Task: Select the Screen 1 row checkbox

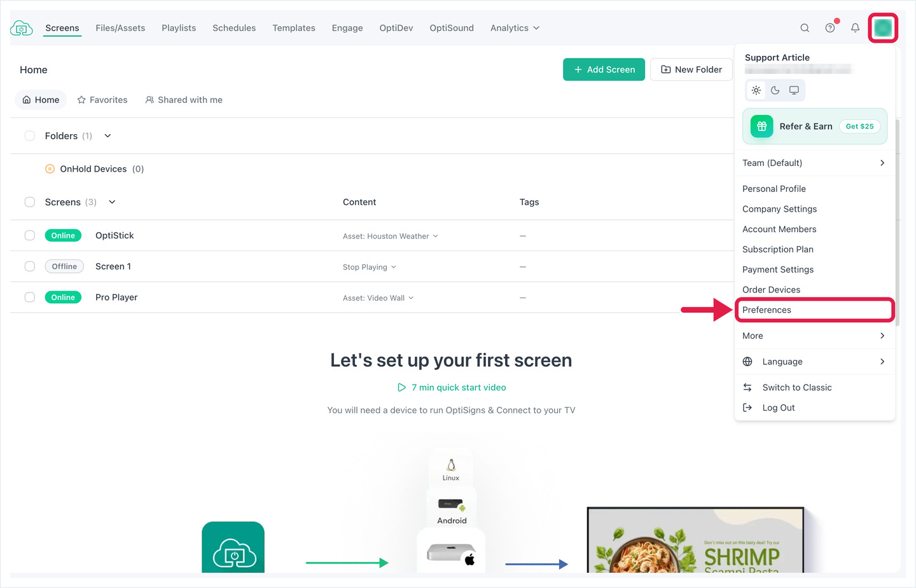Action: (30, 266)
